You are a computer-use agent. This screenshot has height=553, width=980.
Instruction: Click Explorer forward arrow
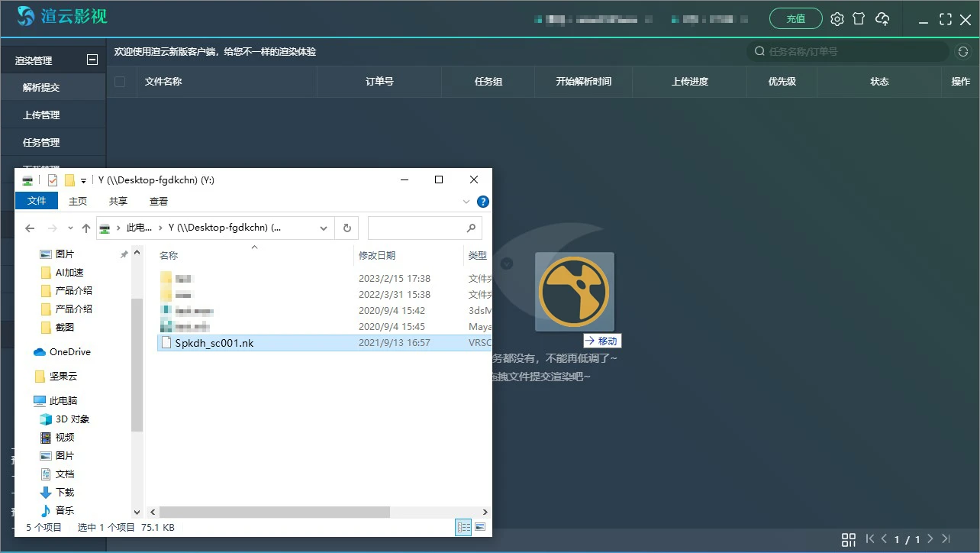52,228
